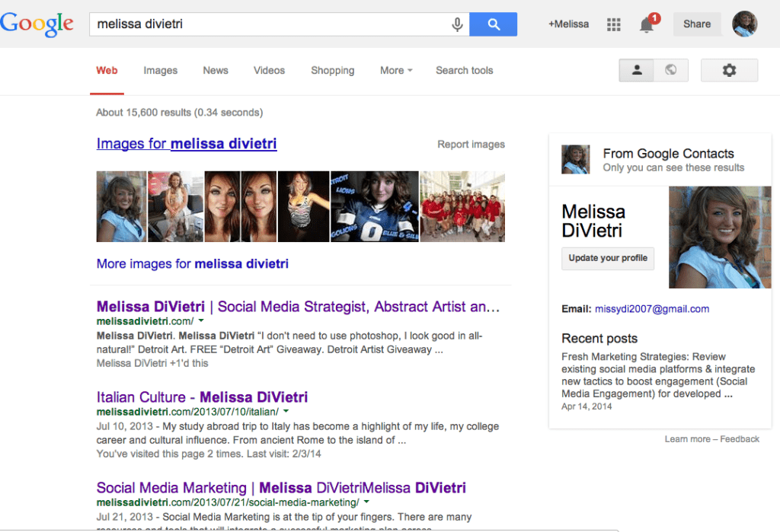780x532 pixels.
Task: Open the Google apps grid
Action: [x=613, y=24]
